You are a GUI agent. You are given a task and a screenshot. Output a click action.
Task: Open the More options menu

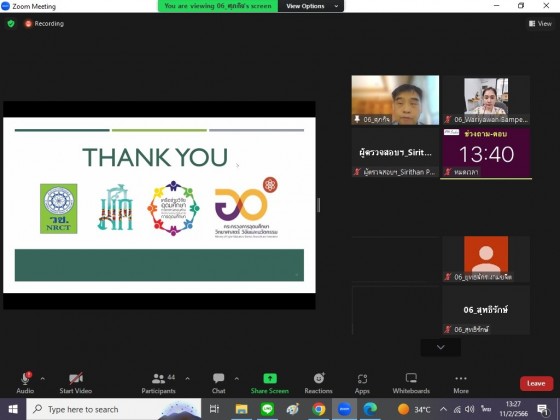tap(461, 383)
